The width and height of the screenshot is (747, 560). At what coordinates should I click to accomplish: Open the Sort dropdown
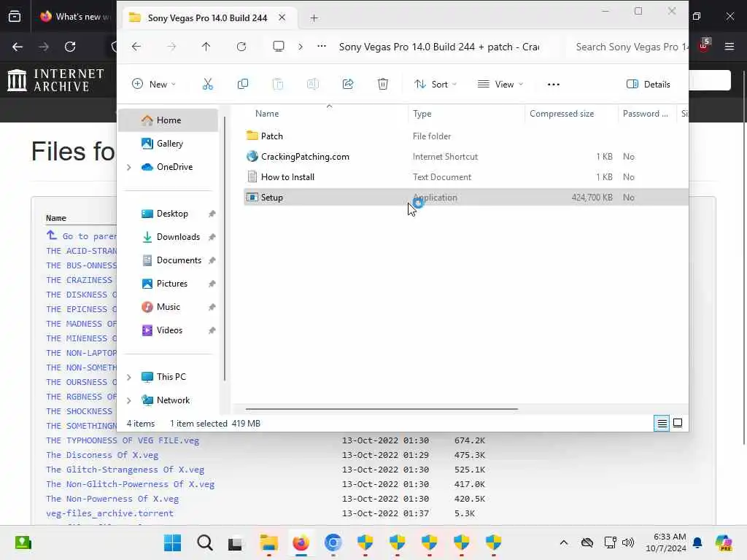(435, 85)
